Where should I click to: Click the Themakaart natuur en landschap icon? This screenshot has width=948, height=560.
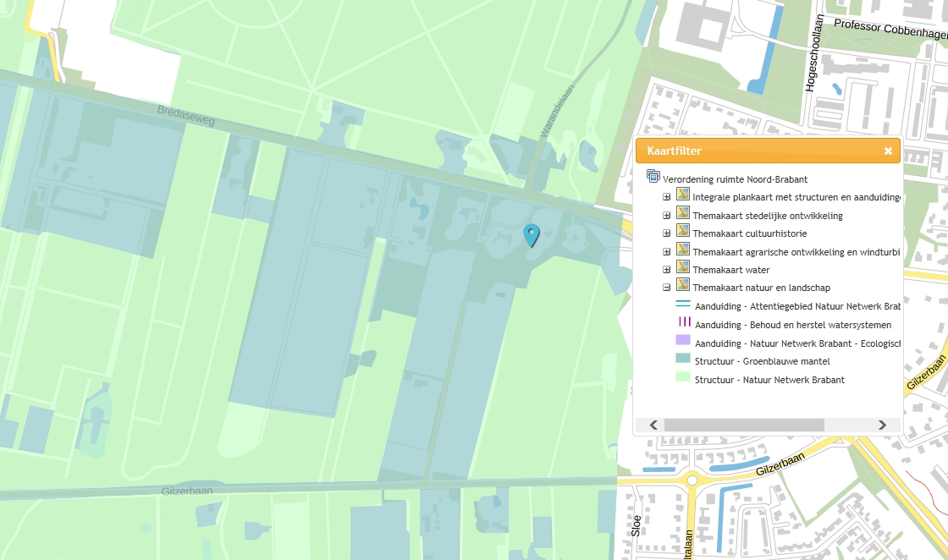click(683, 284)
